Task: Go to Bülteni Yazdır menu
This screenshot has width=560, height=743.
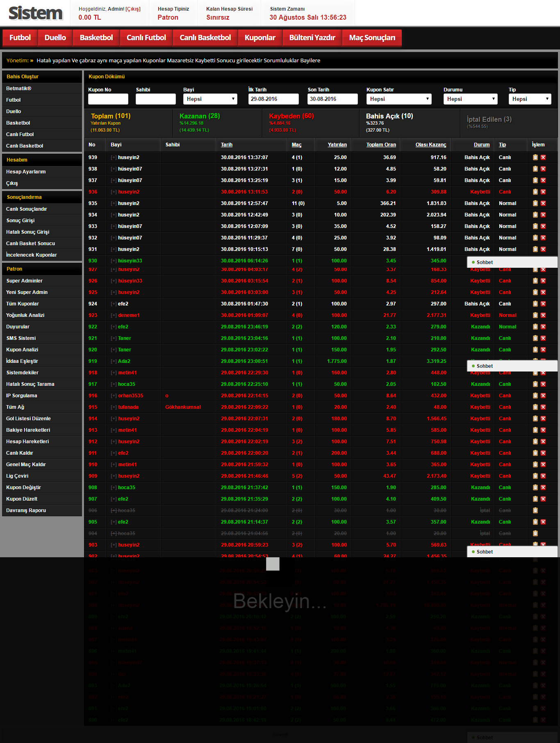Action: point(312,38)
